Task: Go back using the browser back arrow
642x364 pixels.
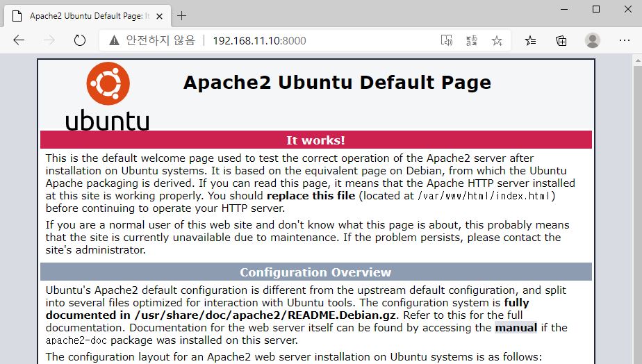Action: pos(19,40)
